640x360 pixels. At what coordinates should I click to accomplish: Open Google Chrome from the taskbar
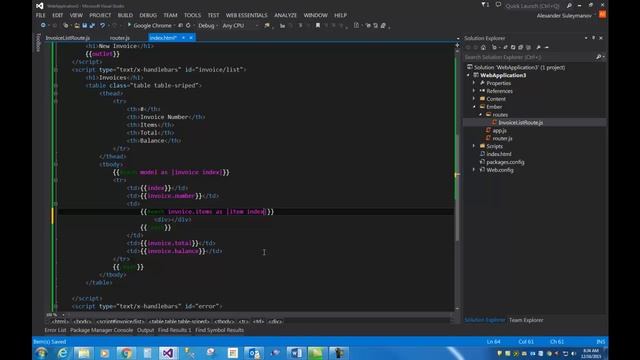coord(126,353)
